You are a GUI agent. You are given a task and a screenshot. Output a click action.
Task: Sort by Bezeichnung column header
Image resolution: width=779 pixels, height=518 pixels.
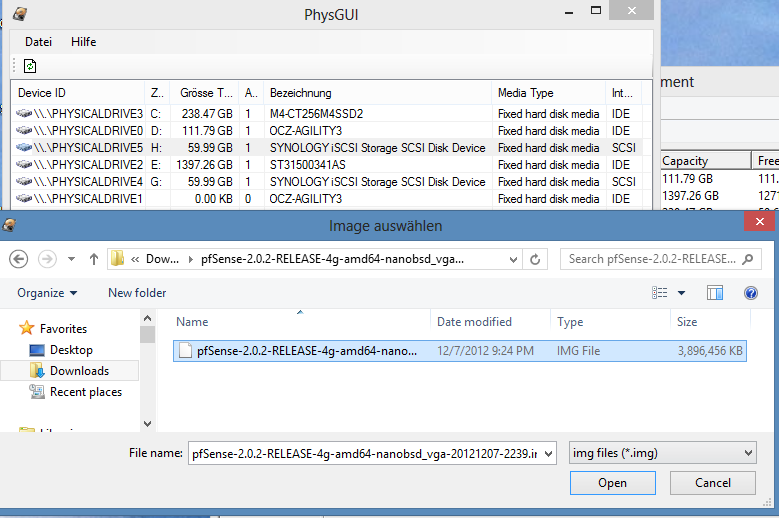378,93
